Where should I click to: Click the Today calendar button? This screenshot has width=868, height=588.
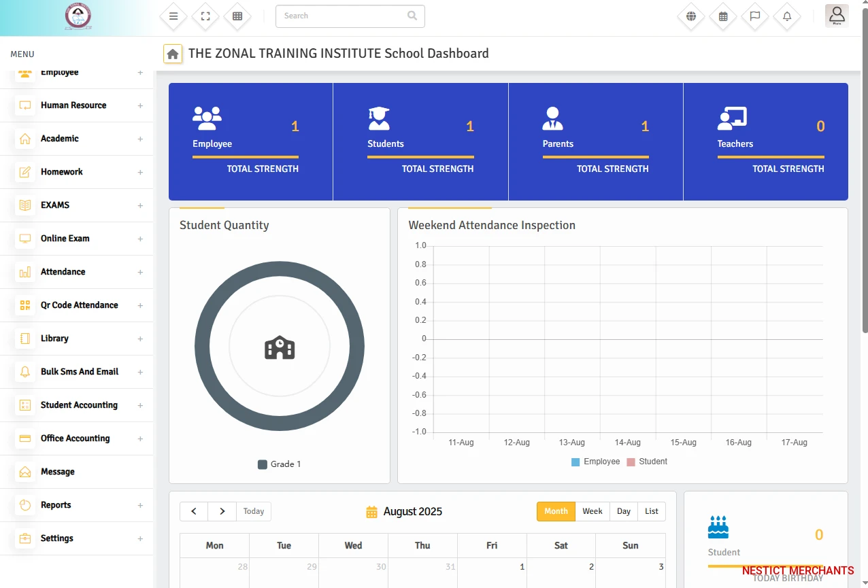[254, 511]
